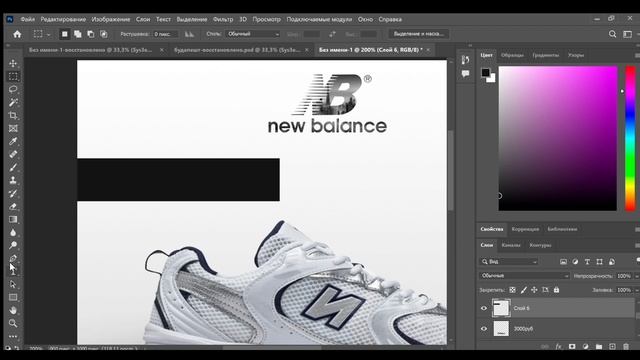The width and height of the screenshot is (640, 360).
Task: Choose New Selection mode button
Action: (x=64, y=34)
